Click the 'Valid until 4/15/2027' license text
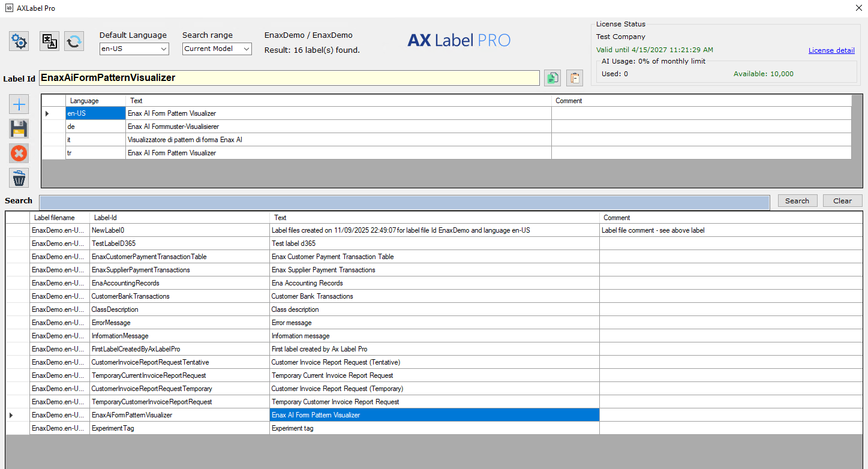 [654, 50]
